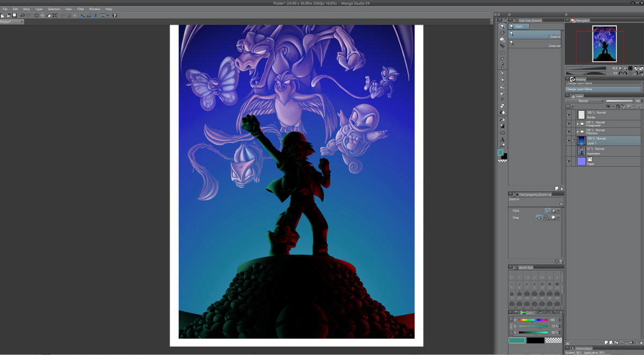The image size is (644, 355).
Task: Click the Navigator panel tab
Action: (x=581, y=20)
